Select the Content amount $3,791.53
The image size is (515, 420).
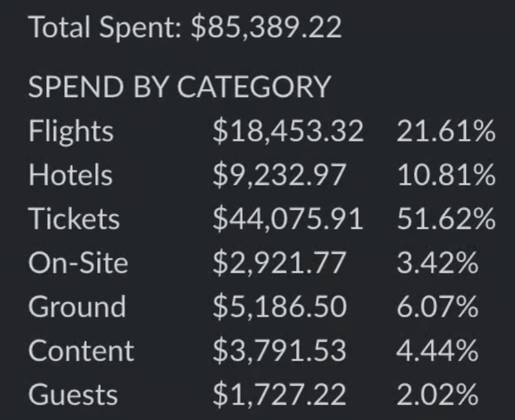279,351
